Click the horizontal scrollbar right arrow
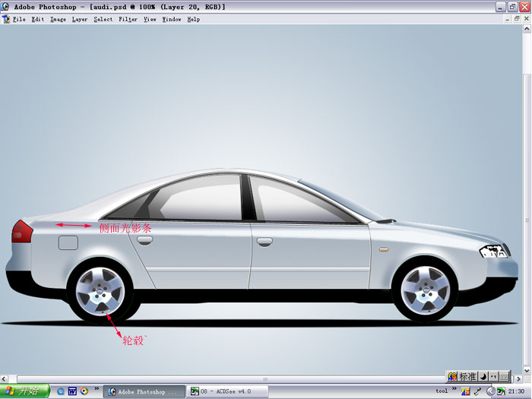The width and height of the screenshot is (532, 399). pos(518,378)
